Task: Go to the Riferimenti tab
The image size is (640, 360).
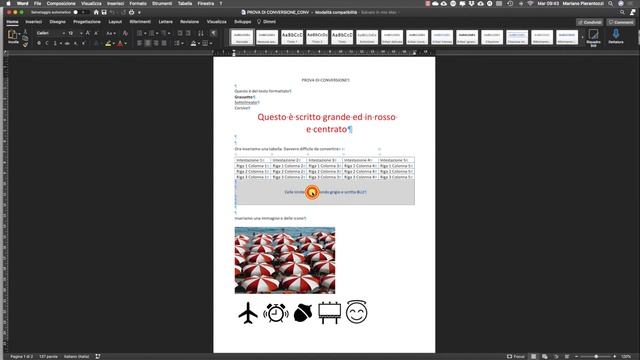Action: point(140,22)
